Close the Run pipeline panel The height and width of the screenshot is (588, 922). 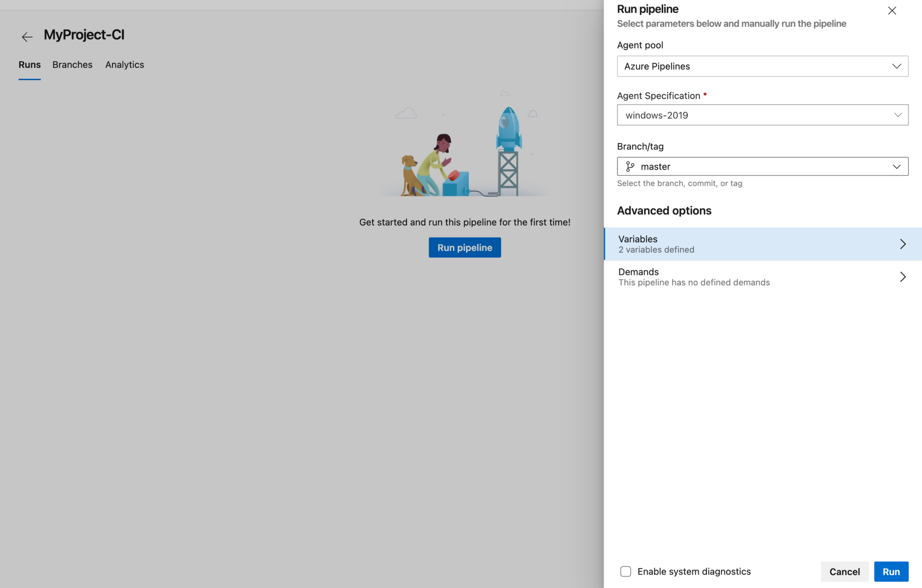pyautogui.click(x=891, y=10)
